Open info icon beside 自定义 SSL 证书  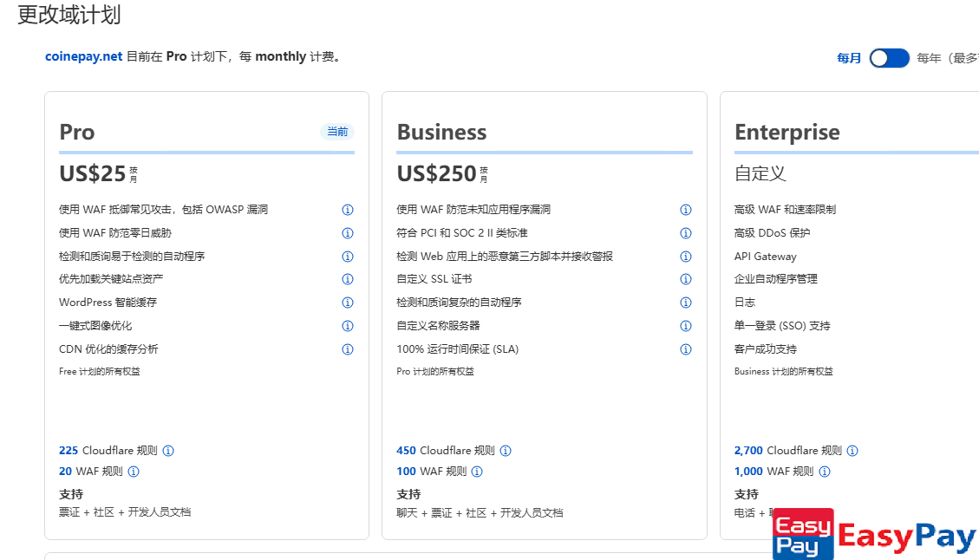[x=686, y=279]
